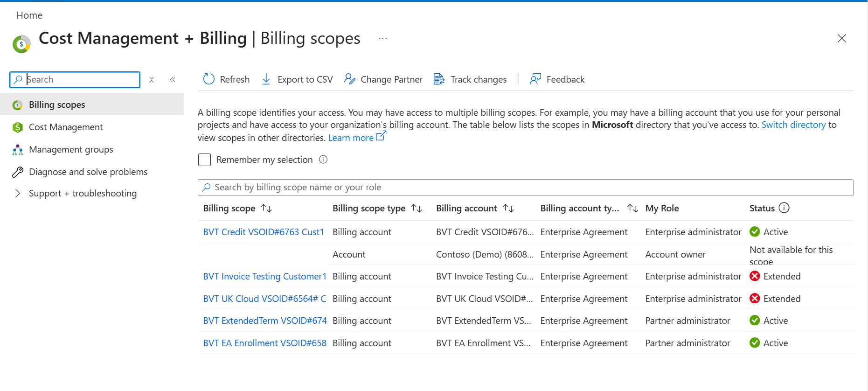The image size is (868, 391).
Task: Clear the sidebar search with the X icon
Action: pos(152,80)
